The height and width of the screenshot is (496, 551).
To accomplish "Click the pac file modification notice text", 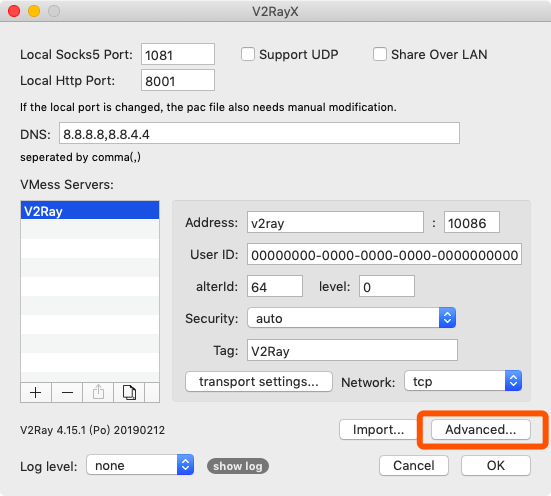I will point(208,107).
